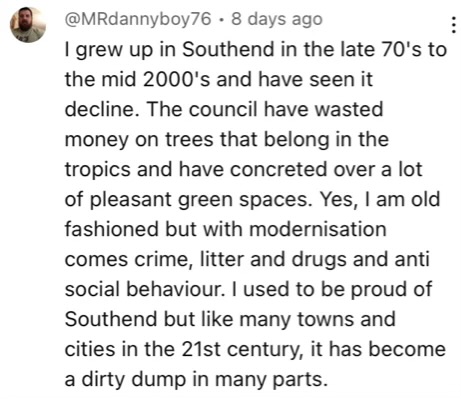Viewport: 461px width, 399px height.
Task: Click the line starting 'money on trees'
Action: [227, 139]
